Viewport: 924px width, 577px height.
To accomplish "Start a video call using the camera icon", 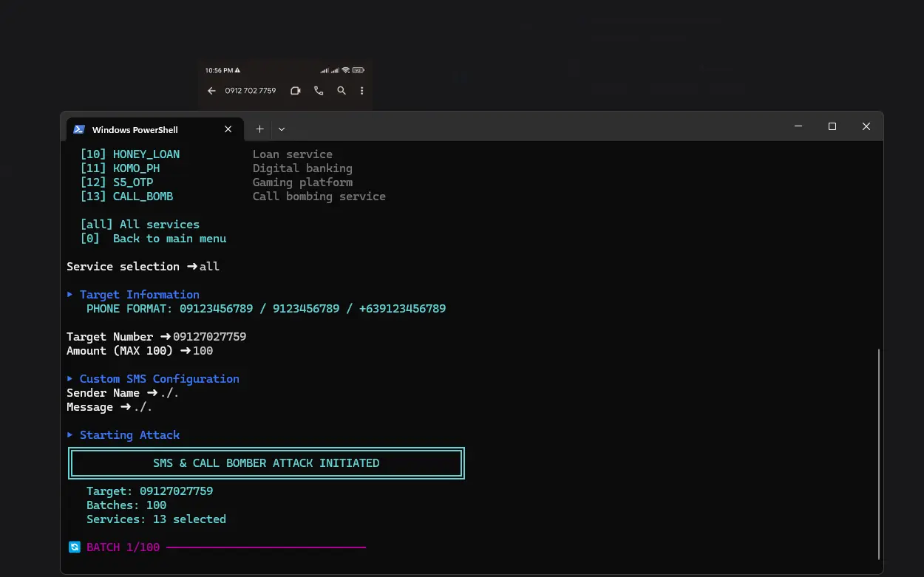I will tap(296, 91).
